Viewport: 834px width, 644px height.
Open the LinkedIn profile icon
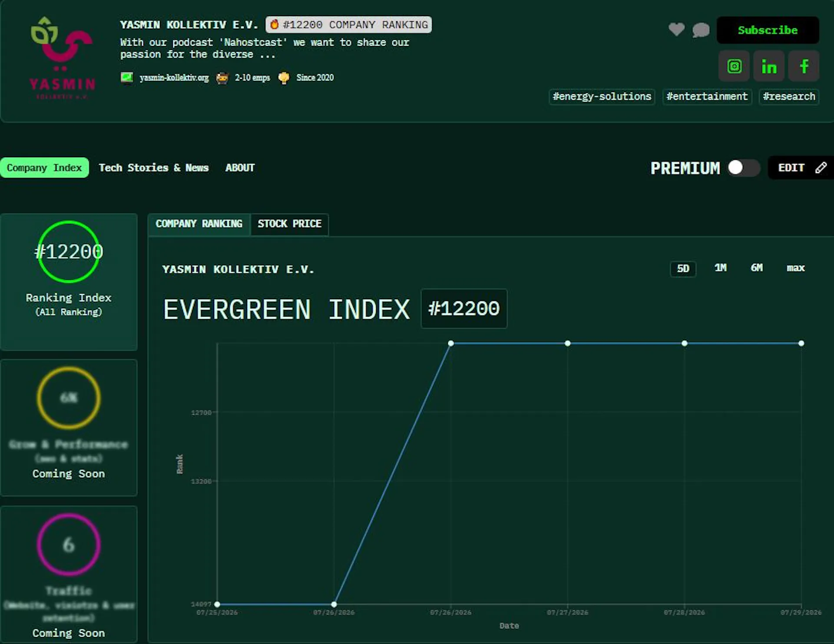(x=769, y=66)
